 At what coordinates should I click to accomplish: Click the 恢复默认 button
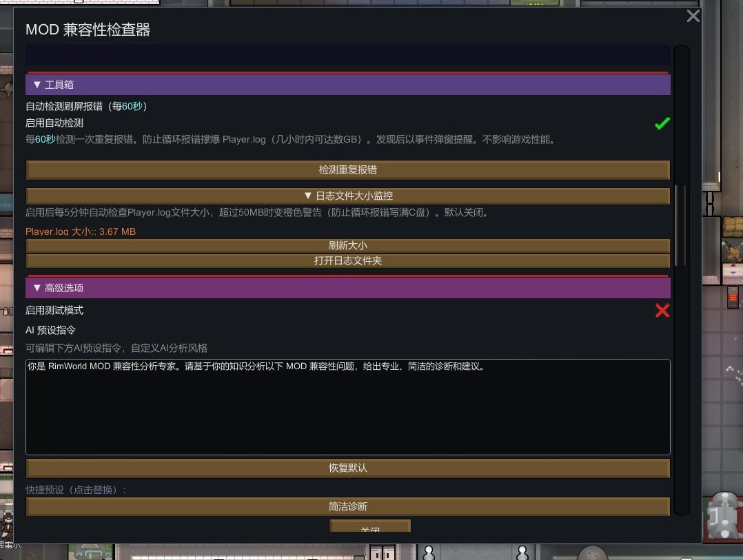pos(348,468)
